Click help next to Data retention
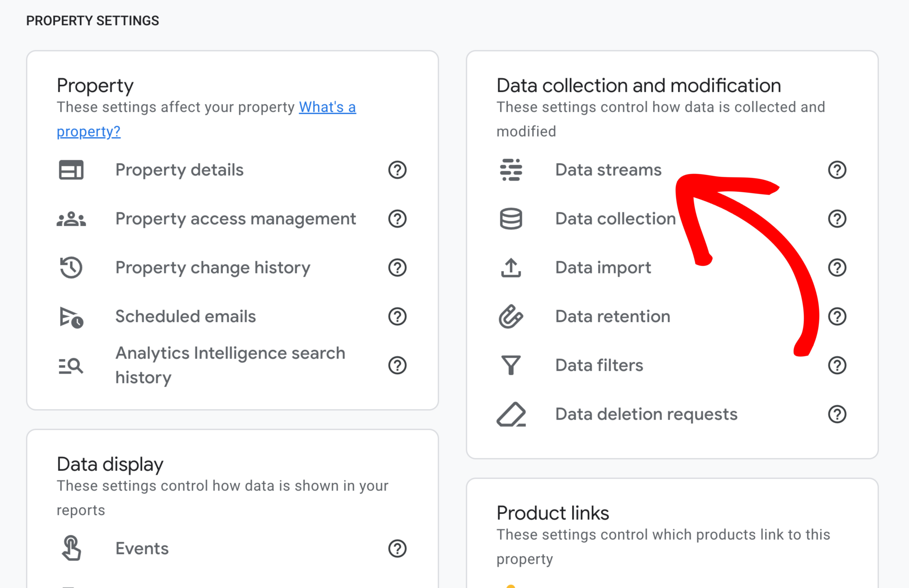909x588 pixels. click(x=837, y=316)
